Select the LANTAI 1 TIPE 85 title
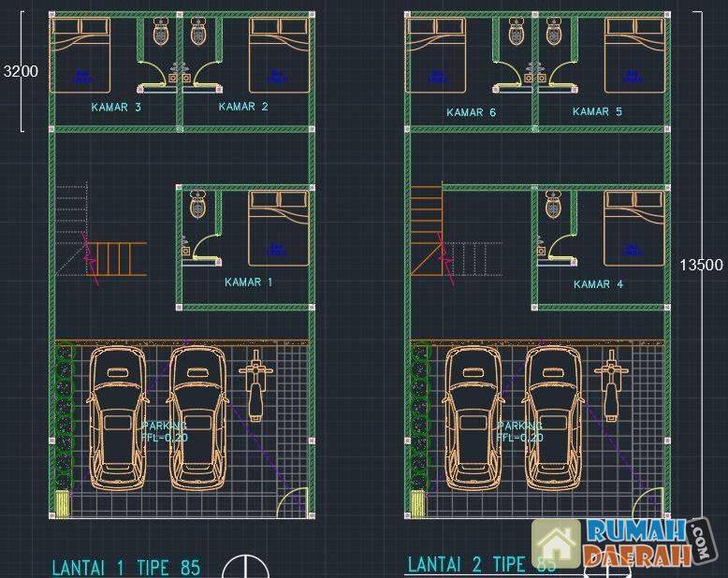728x578 pixels. pos(125,567)
